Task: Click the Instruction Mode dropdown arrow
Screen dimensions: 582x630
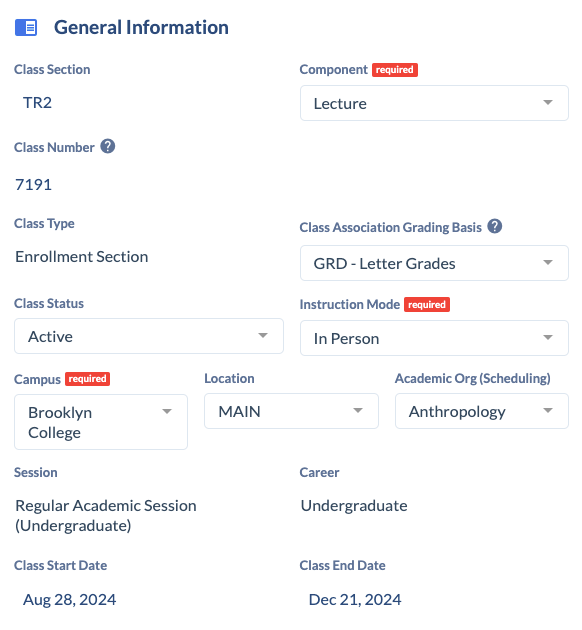Action: click(x=547, y=338)
